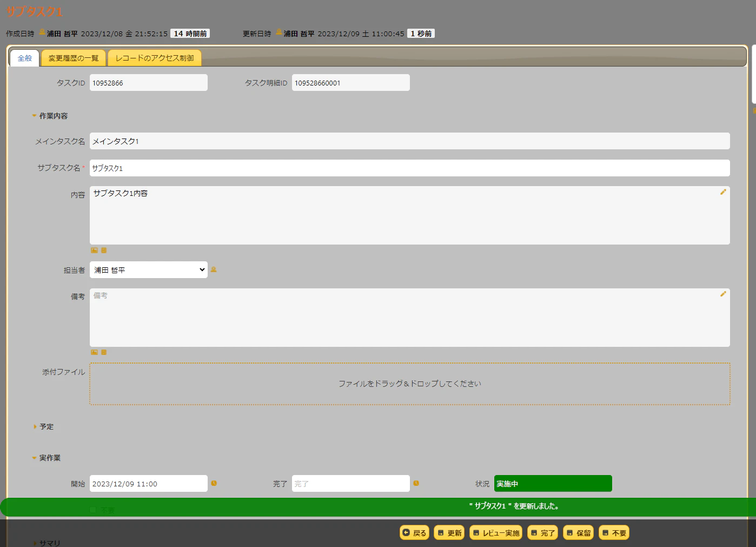This screenshot has height=547, width=756.
Task: Switch to the 全般 tab
Action: pyautogui.click(x=25, y=58)
